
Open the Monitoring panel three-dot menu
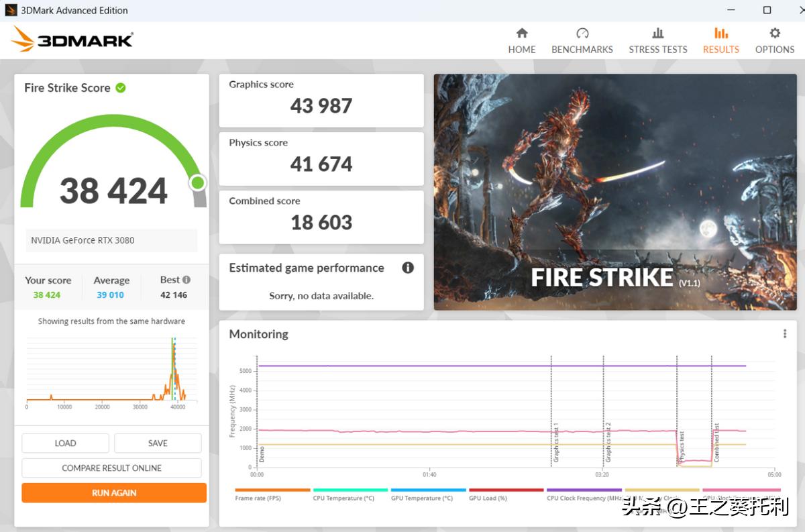click(784, 334)
